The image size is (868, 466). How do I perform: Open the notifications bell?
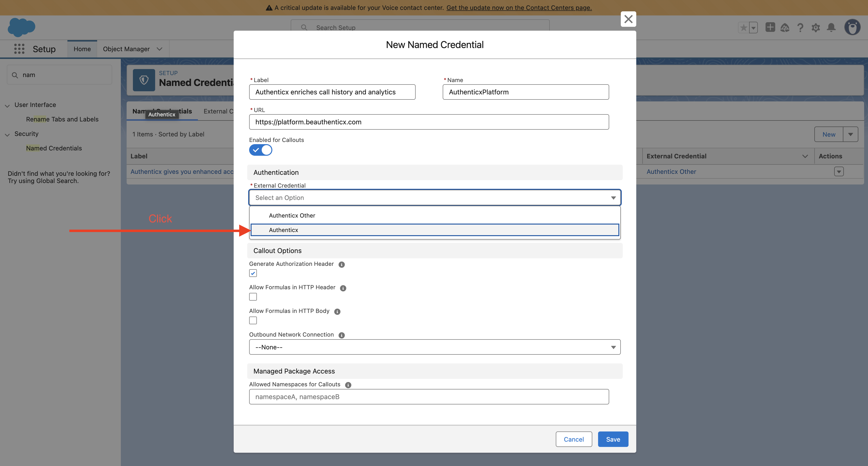point(831,28)
